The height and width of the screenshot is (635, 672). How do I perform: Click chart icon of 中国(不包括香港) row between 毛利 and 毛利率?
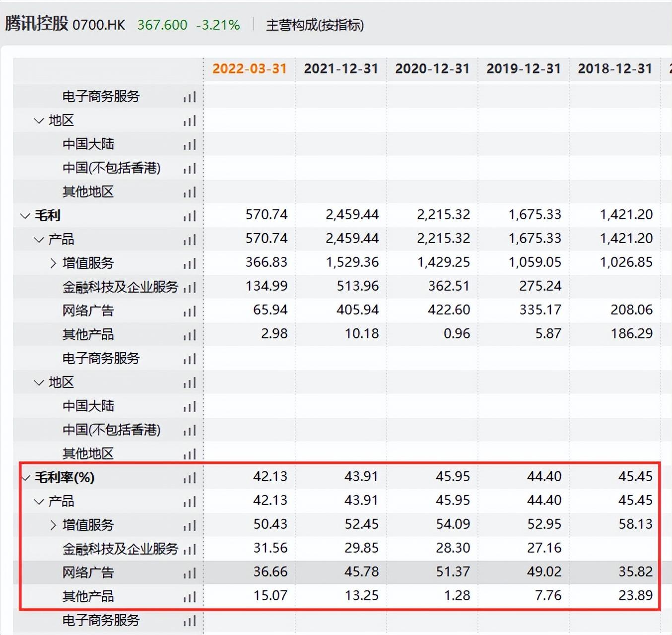[190, 430]
